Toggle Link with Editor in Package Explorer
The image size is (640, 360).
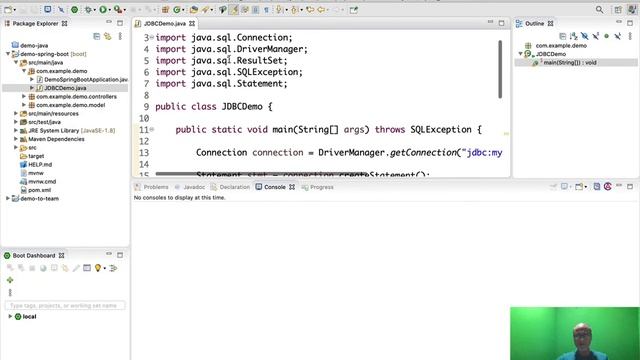click(x=108, y=37)
